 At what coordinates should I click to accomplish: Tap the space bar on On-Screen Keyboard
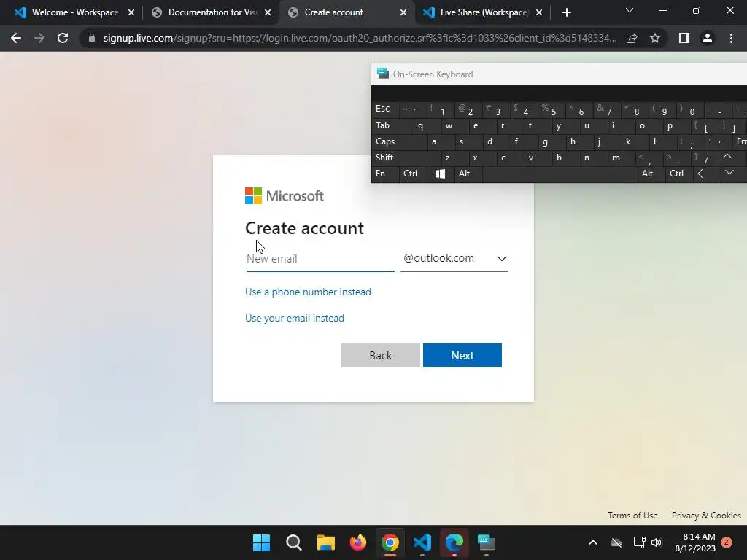(560, 174)
